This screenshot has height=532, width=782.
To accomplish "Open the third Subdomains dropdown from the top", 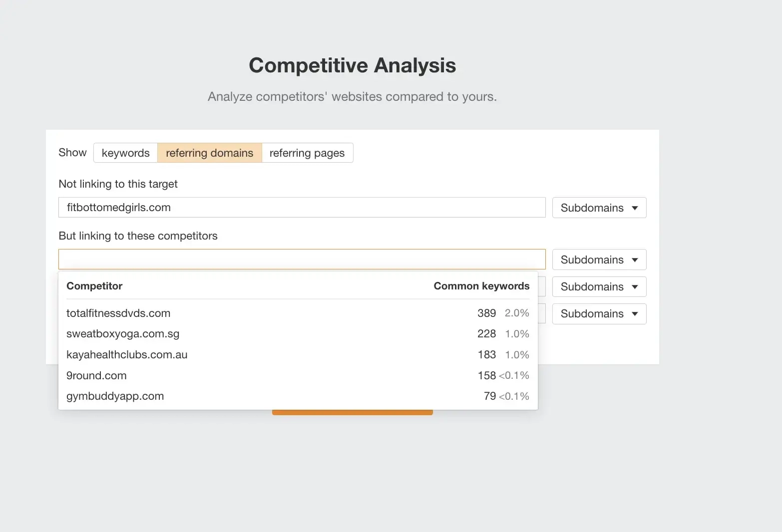I will coord(599,286).
